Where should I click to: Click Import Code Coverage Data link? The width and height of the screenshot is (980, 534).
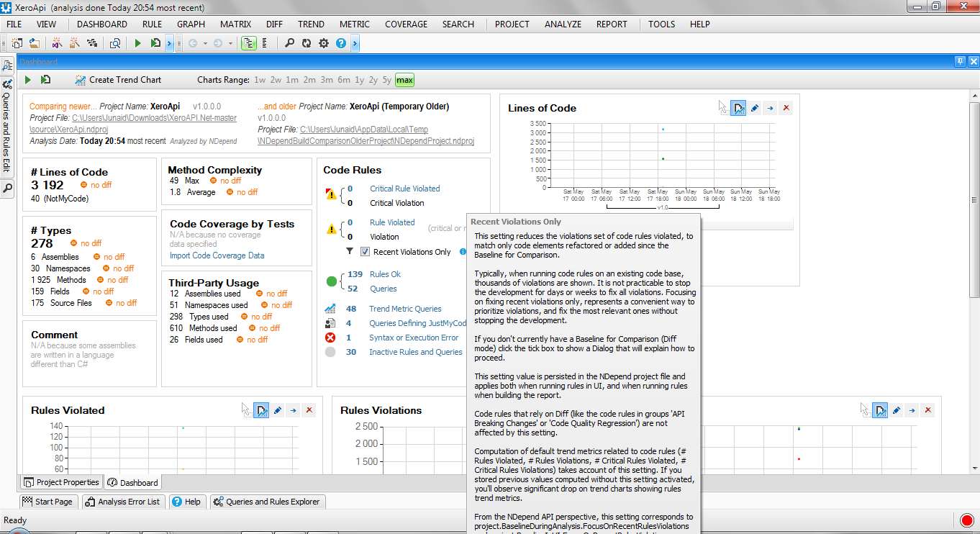click(217, 255)
